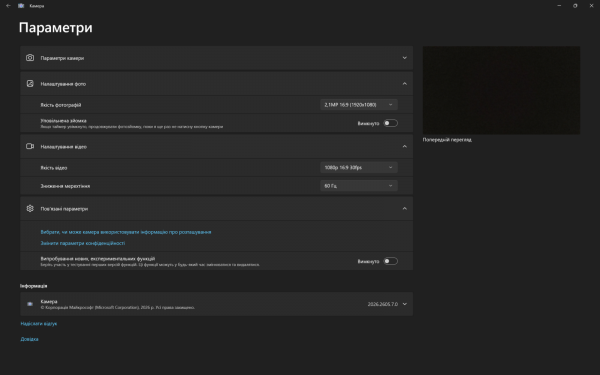The image size is (600, 375).
Task: Open the location information usage link
Action: point(126,232)
